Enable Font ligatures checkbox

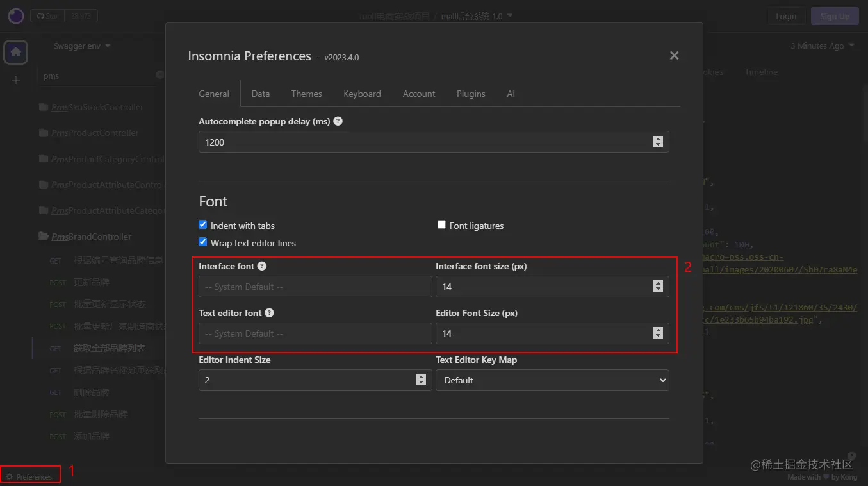tap(441, 225)
